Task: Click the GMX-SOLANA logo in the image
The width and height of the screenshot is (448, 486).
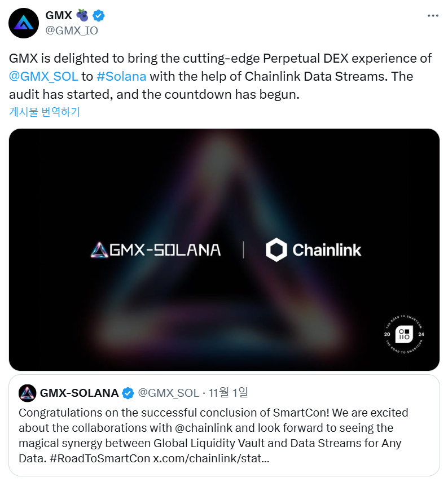Action: coord(156,249)
